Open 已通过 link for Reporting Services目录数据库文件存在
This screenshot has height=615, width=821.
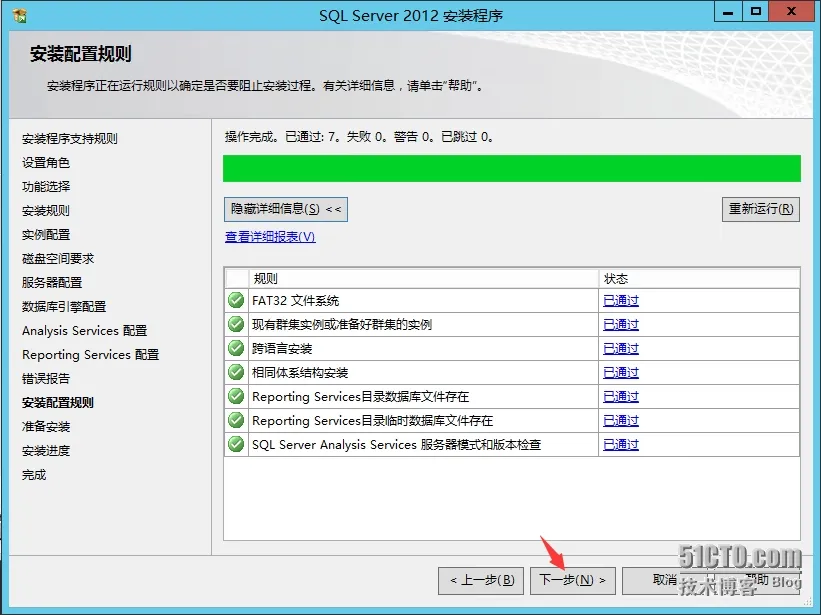point(621,397)
